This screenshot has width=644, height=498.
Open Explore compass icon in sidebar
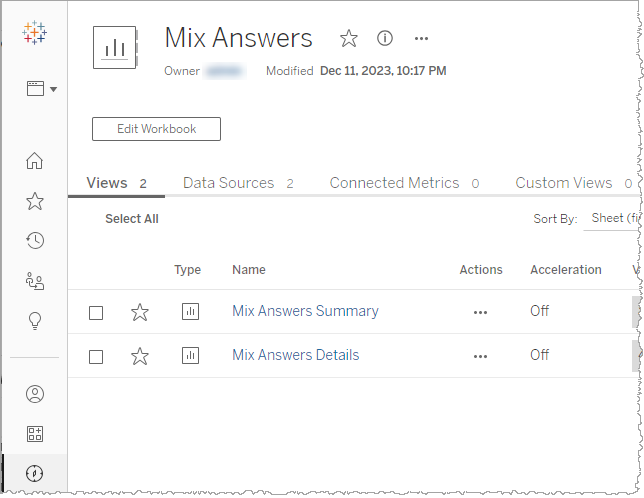pos(34,473)
